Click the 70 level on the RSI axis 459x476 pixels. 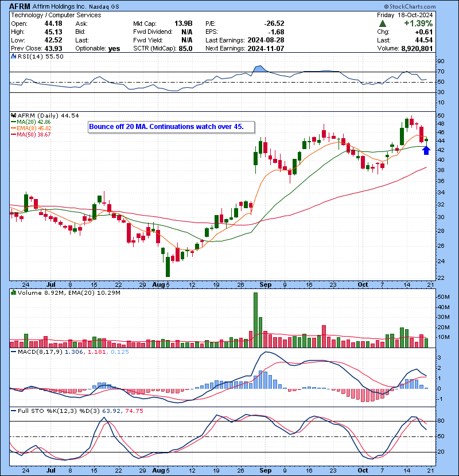tap(441, 72)
